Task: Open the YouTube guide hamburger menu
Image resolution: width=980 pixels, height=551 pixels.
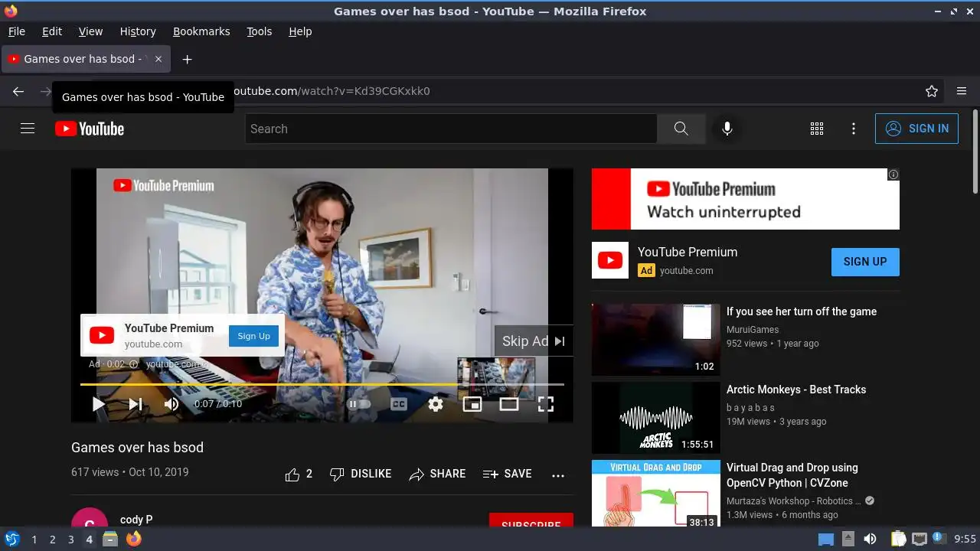Action: coord(28,129)
